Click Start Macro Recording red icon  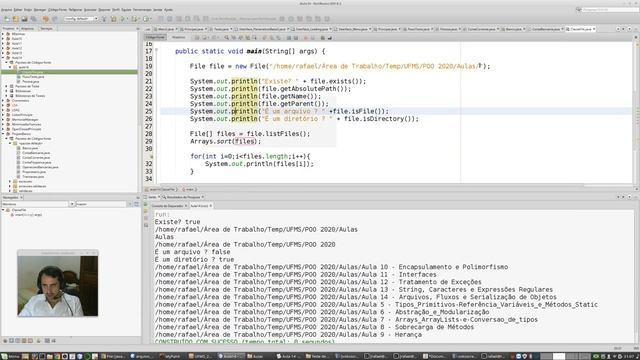[x=305, y=38]
